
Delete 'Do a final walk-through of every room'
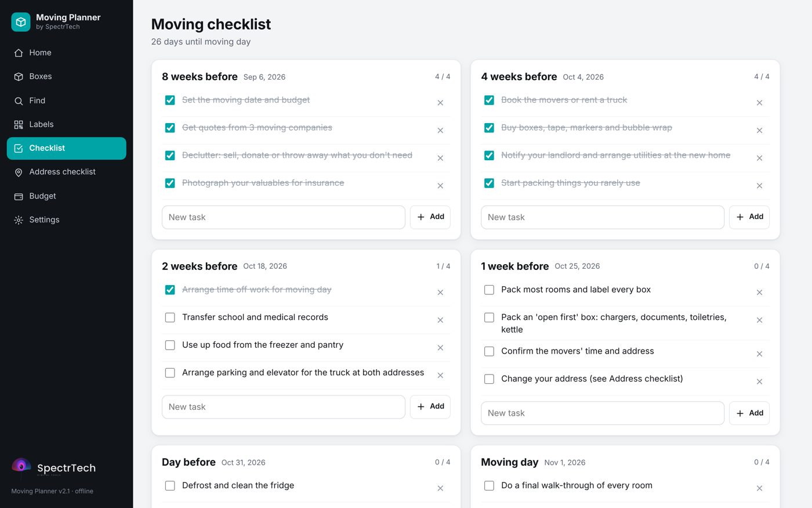(x=759, y=488)
